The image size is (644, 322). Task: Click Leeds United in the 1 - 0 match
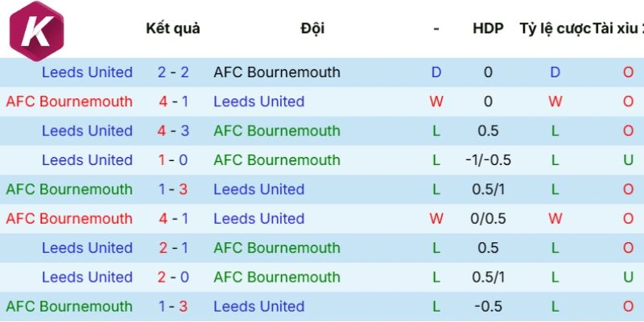pos(87,160)
